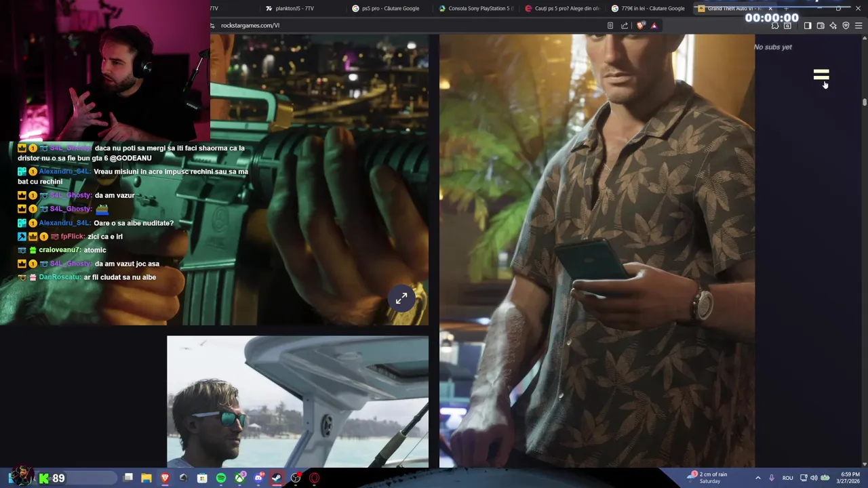Click the microphone tray icon
Viewport: 868px width, 488px height.
(772, 478)
